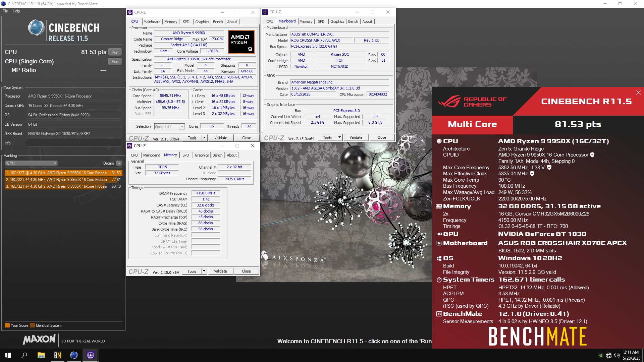This screenshot has width=644, height=362.
Task: Open the CPU ranking dropdown
Action: pyautogui.click(x=31, y=163)
